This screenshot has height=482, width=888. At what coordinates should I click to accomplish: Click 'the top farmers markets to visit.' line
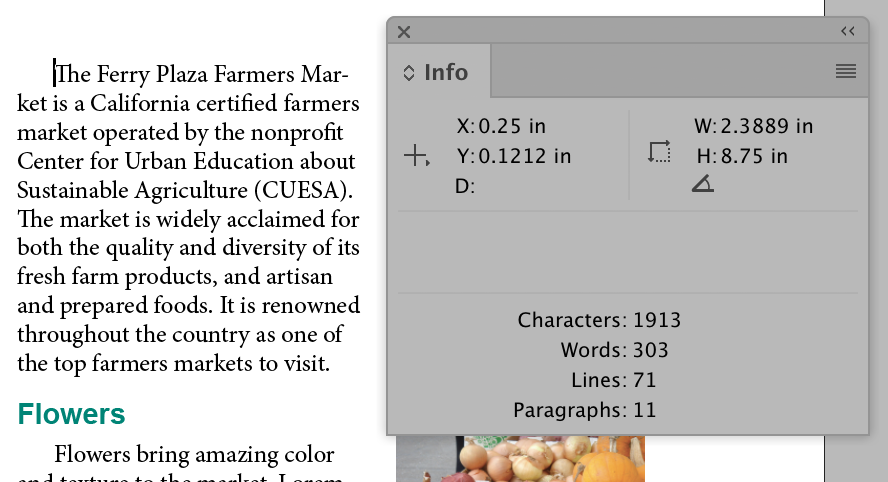click(173, 364)
